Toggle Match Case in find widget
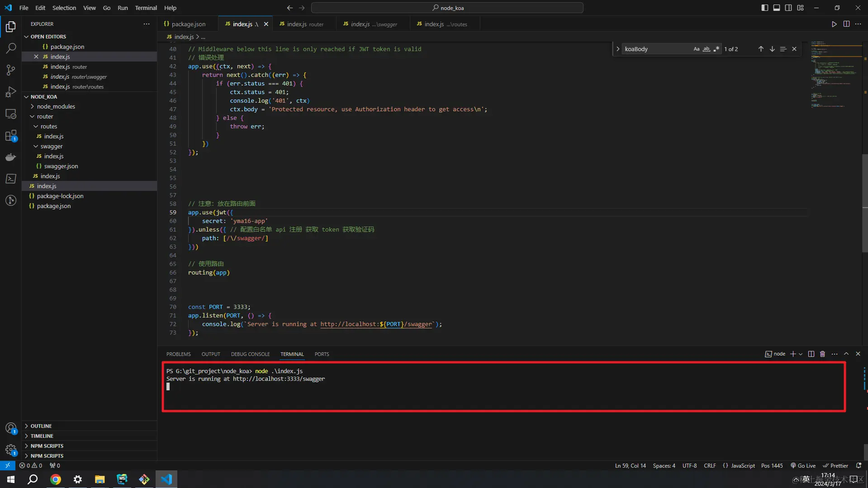 click(x=697, y=49)
